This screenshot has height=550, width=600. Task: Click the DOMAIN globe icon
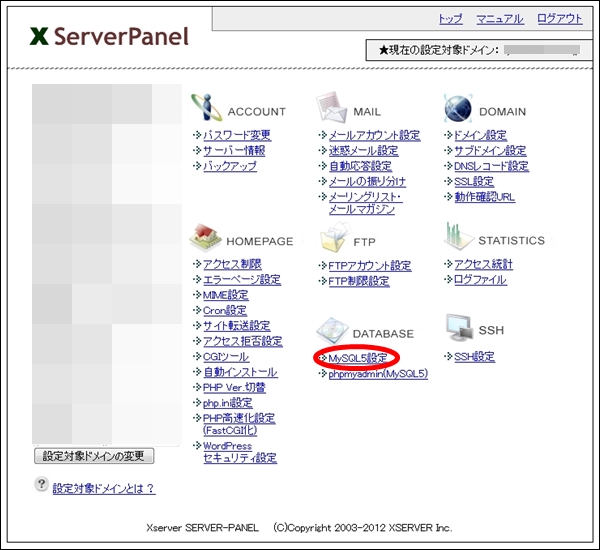[x=458, y=108]
